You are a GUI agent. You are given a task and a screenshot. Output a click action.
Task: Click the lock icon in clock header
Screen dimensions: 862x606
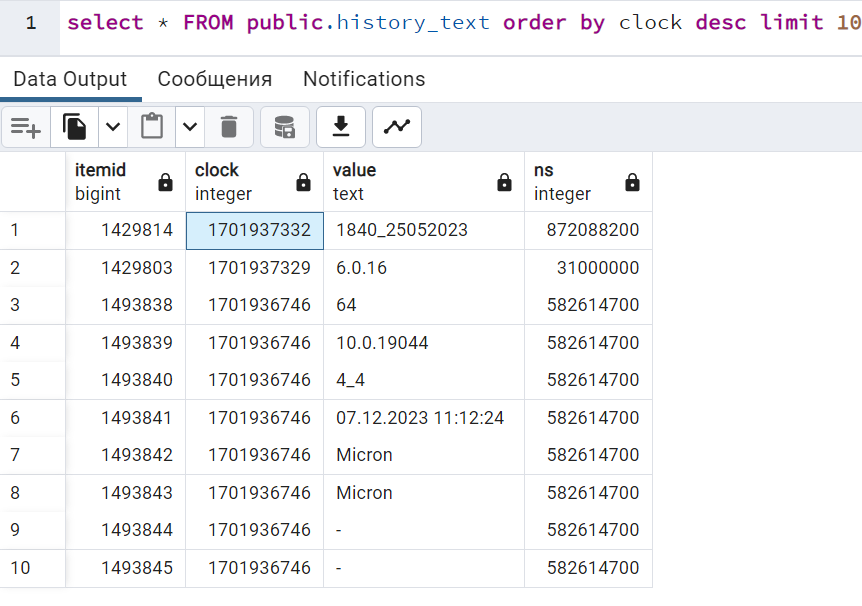coord(303,182)
